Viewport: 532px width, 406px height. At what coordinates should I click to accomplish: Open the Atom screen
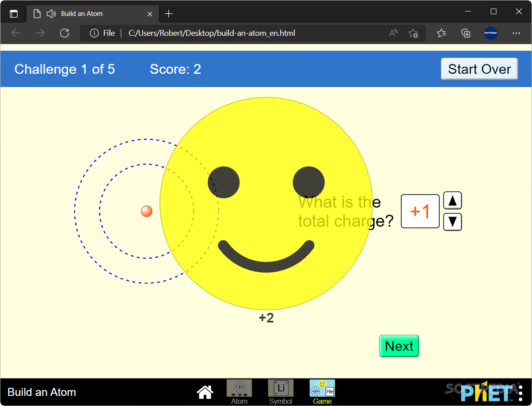point(239,392)
